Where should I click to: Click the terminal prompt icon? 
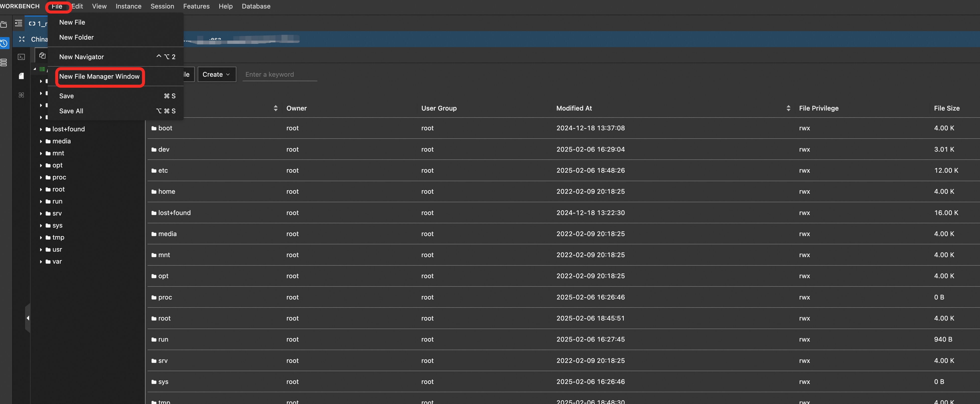tap(21, 57)
